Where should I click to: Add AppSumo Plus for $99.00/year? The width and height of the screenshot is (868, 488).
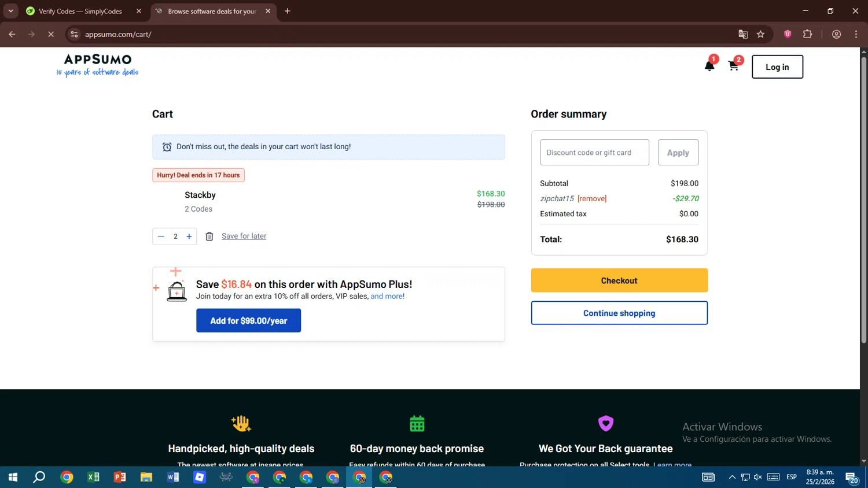click(x=248, y=320)
